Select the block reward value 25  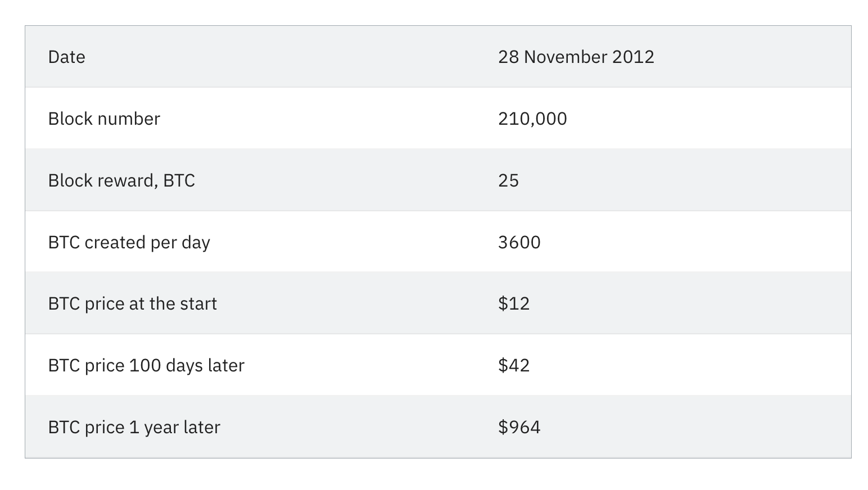tap(508, 180)
